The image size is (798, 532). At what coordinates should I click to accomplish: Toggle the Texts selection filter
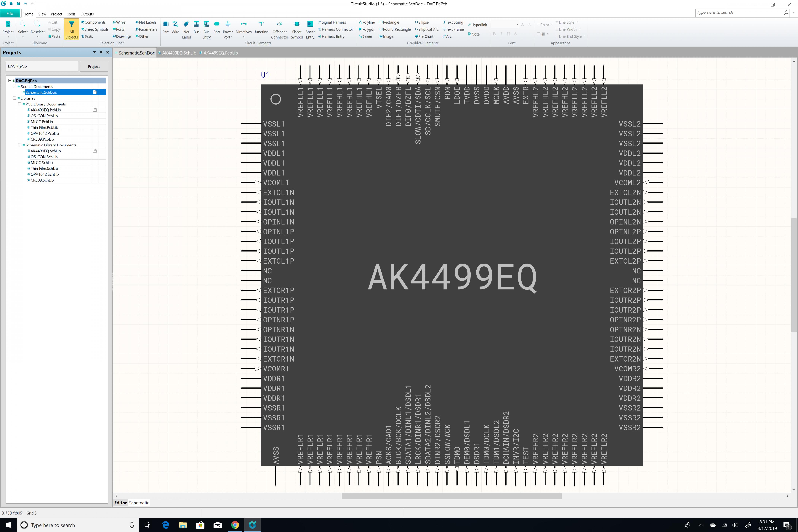coord(87,36)
